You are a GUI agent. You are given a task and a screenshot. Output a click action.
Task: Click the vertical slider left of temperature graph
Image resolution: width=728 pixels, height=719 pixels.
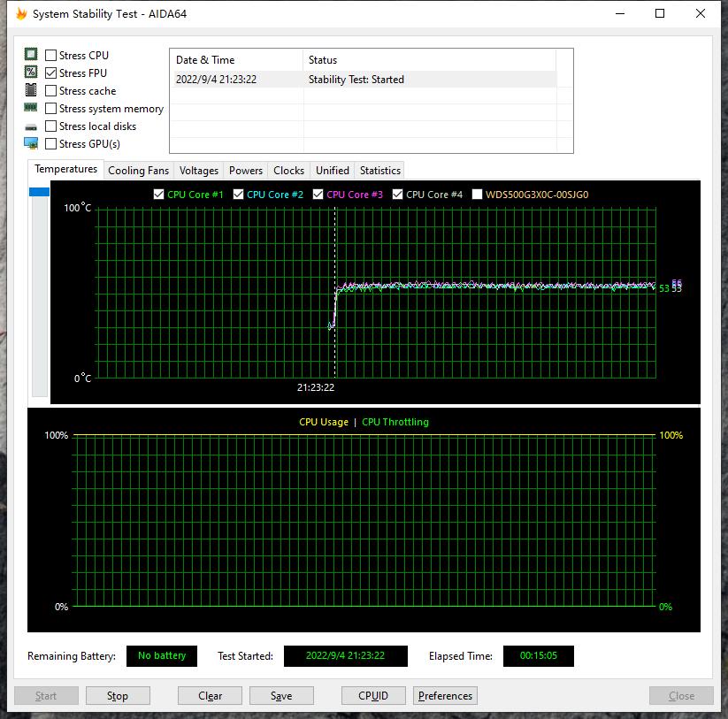click(39, 292)
